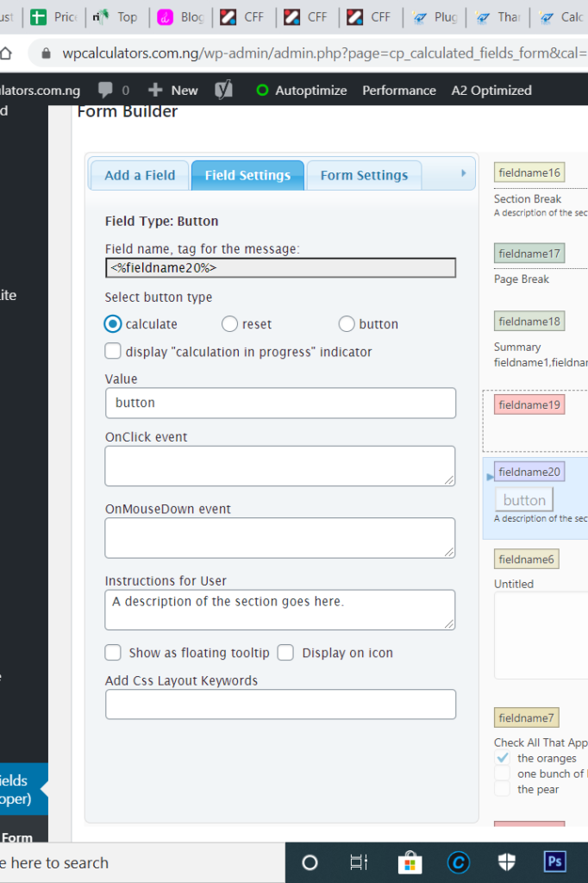Open Microsoft Store from the taskbar

[410, 861]
